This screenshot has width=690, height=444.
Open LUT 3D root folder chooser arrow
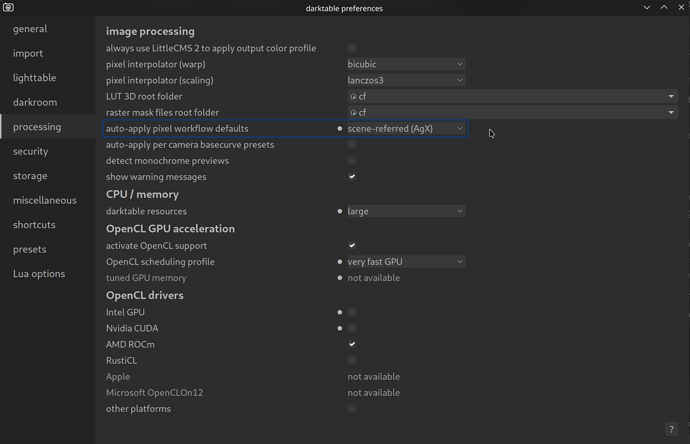pos(671,97)
